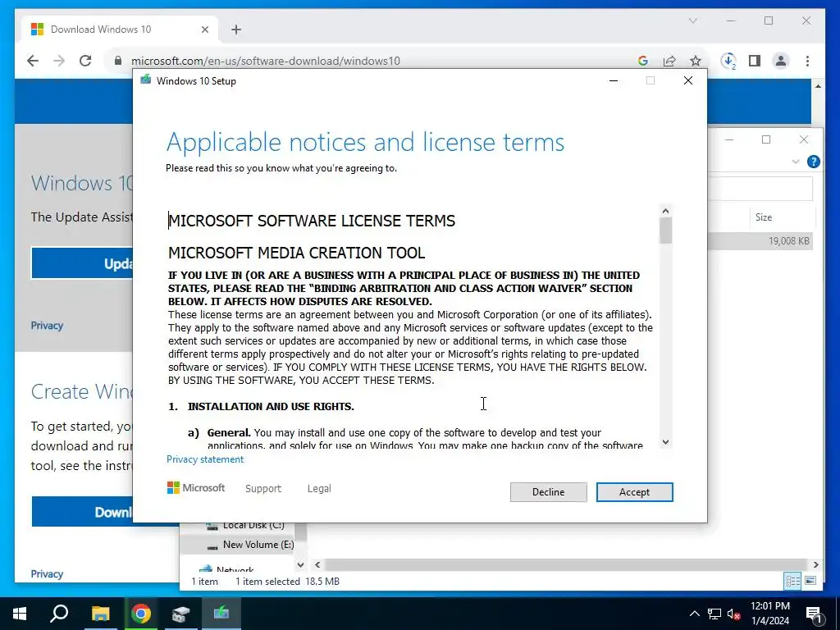The width and height of the screenshot is (840, 630).
Task: Go forward in Chrome
Action: 59,61
